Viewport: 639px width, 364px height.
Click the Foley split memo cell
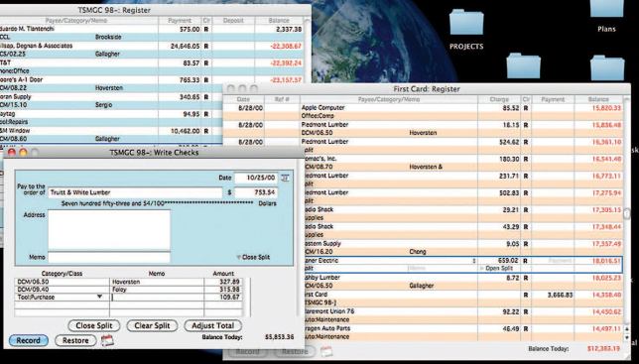[157, 290]
